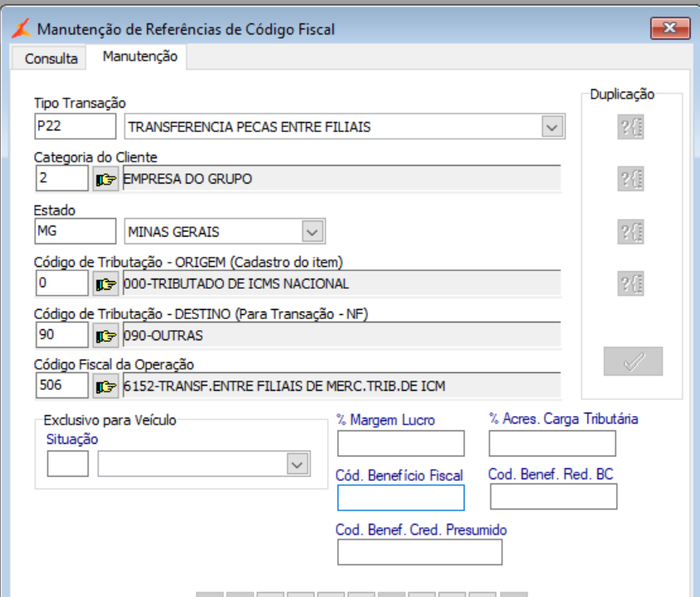Click the Duplicação confirm checkmark button

(633, 361)
